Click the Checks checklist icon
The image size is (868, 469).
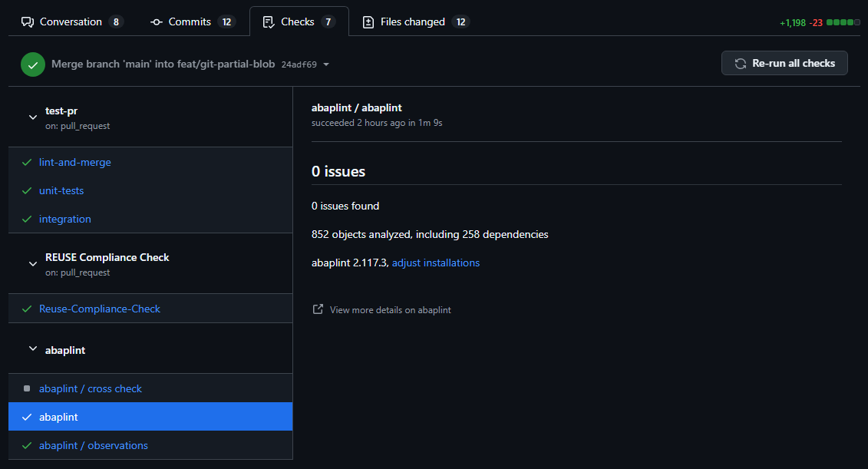[269, 22]
